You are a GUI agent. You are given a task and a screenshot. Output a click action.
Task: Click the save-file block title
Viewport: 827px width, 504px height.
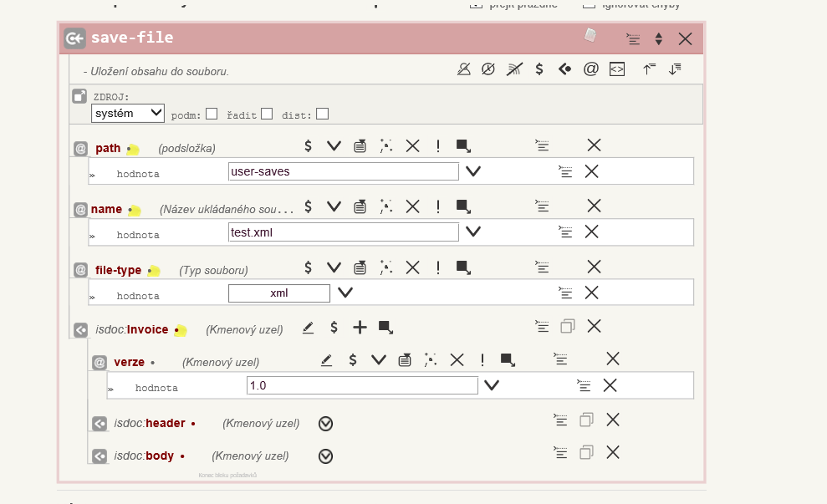pyautogui.click(x=132, y=38)
